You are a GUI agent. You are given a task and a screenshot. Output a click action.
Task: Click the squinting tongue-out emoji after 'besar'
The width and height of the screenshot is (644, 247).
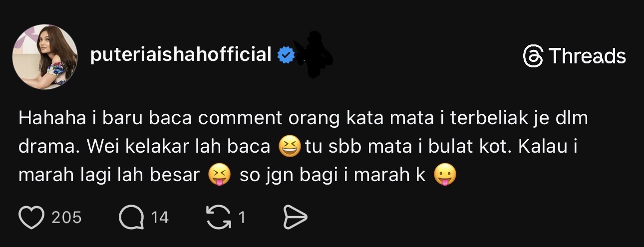pos(219,176)
